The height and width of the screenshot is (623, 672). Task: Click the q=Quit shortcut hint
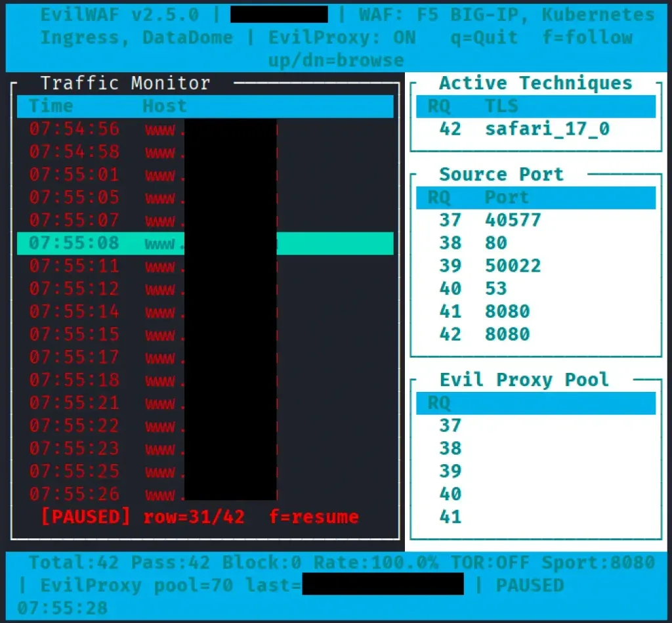[x=484, y=37]
